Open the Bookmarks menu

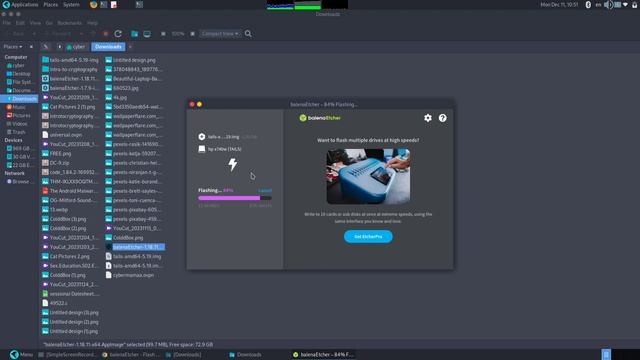tap(69, 23)
